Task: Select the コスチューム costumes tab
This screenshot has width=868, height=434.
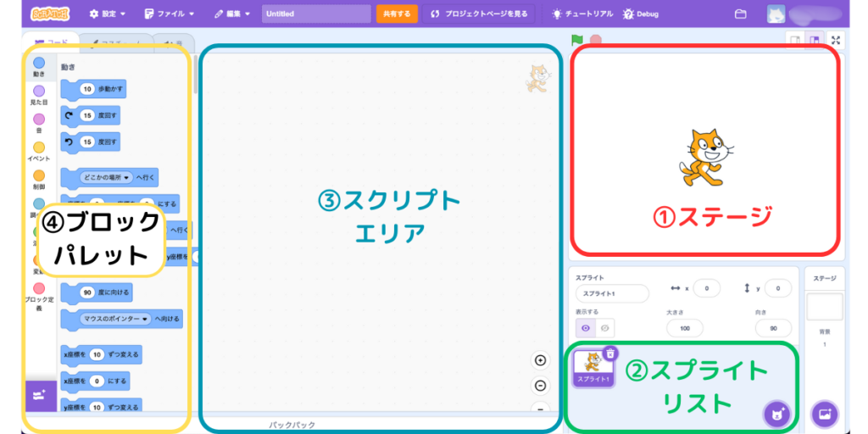Action: point(115,43)
